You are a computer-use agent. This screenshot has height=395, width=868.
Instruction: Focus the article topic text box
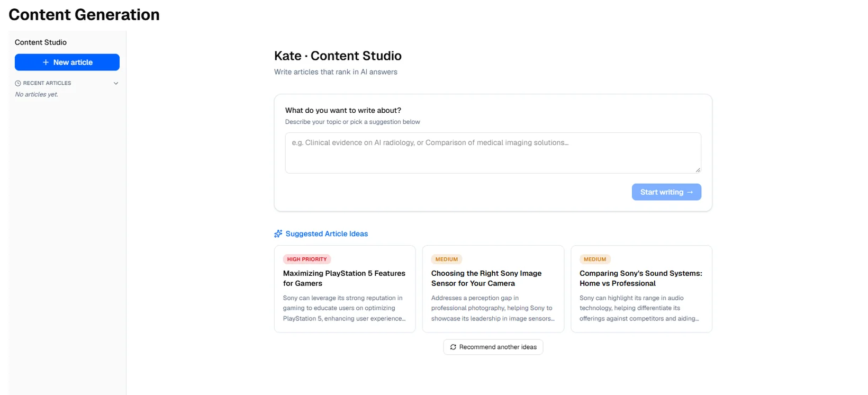coord(493,153)
